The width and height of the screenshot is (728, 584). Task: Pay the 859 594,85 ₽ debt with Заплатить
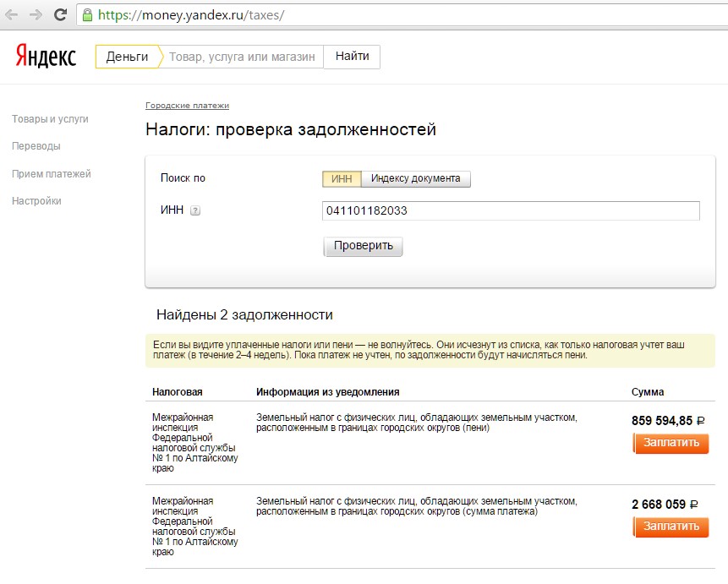671,443
